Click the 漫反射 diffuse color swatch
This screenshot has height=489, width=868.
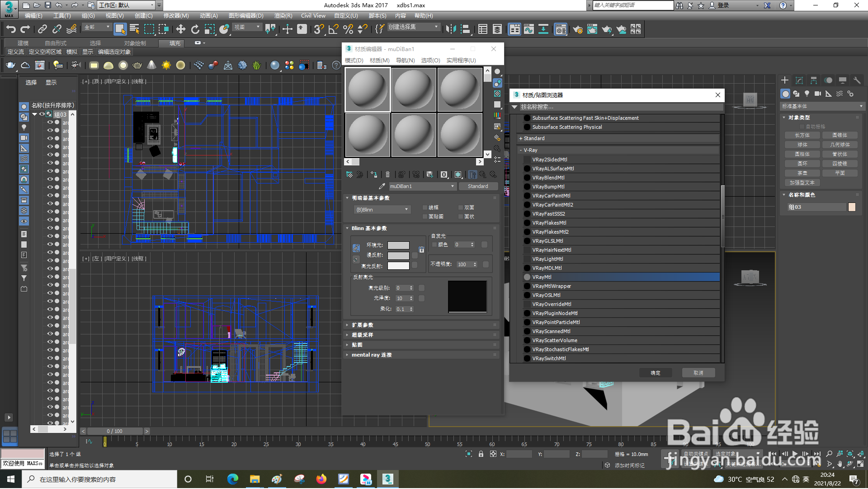pyautogui.click(x=398, y=256)
